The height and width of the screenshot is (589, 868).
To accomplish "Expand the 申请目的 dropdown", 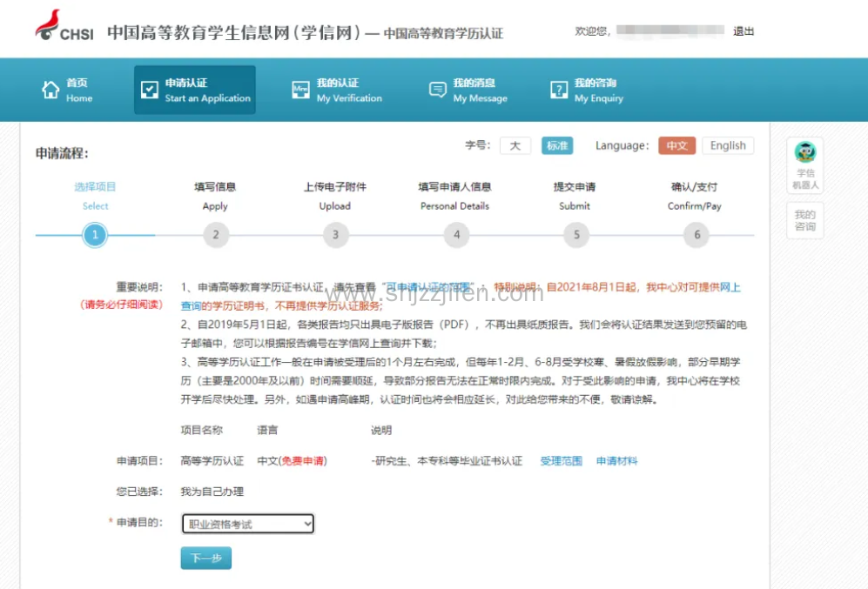I will pyautogui.click(x=248, y=524).
